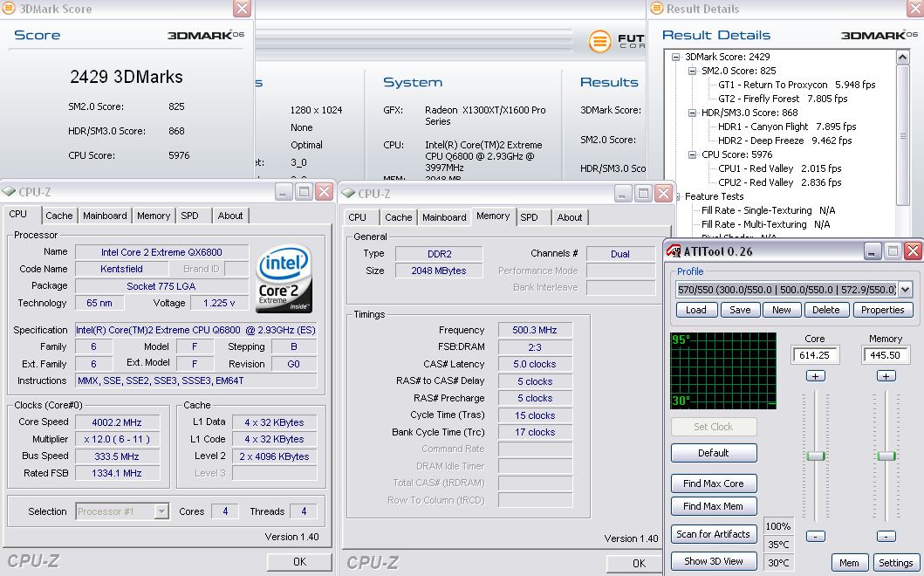Image resolution: width=924 pixels, height=576 pixels.
Task: Select SPD tab in left CPU-Z window
Action: 189,216
